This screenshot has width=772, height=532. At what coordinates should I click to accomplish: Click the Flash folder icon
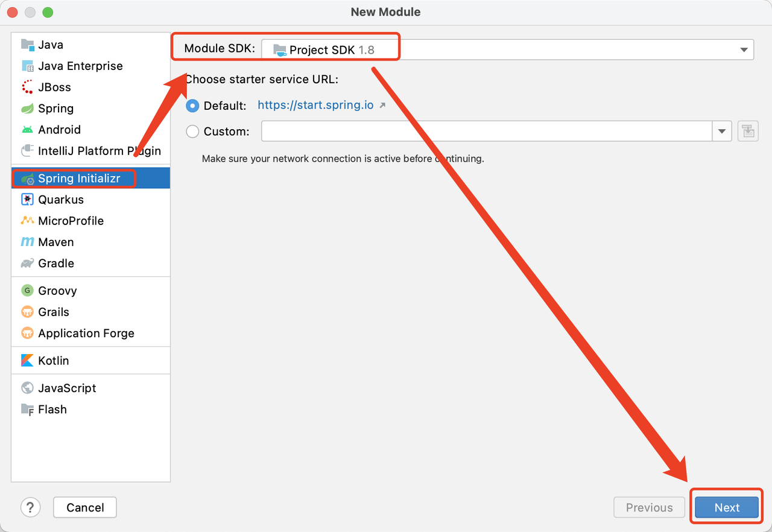(28, 410)
